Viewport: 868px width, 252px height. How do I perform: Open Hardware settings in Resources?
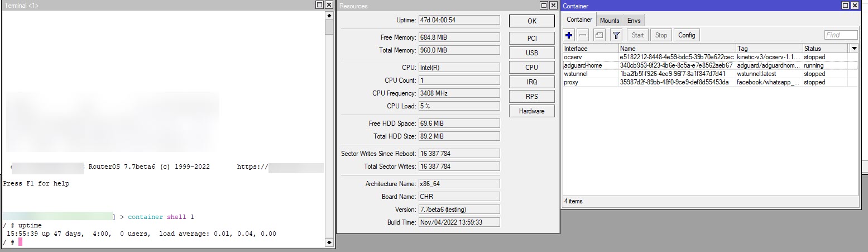[x=532, y=111]
